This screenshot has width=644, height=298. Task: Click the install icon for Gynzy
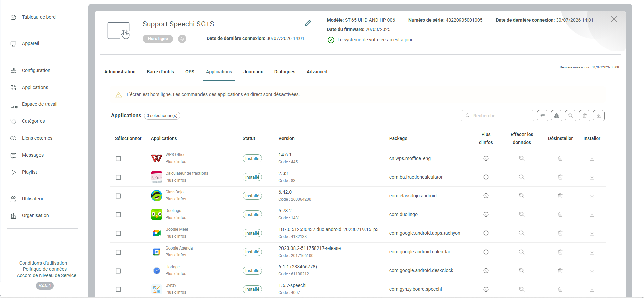point(592,289)
